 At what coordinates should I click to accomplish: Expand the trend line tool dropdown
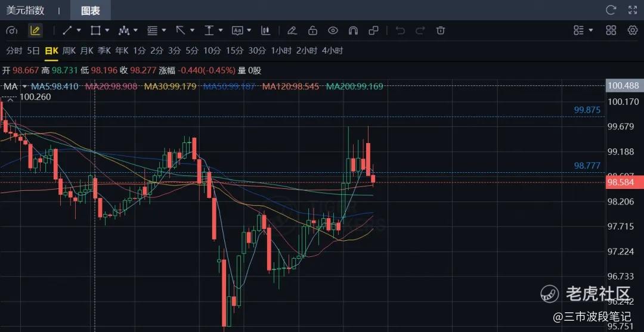pyautogui.click(x=79, y=30)
